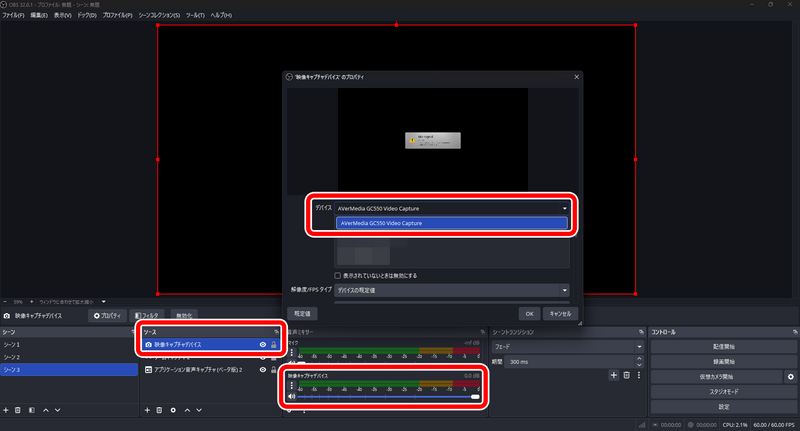Image resolution: width=800 pixels, height=431 pixels.
Task: Increase the transition duration with up arrow
Action: click(x=639, y=359)
